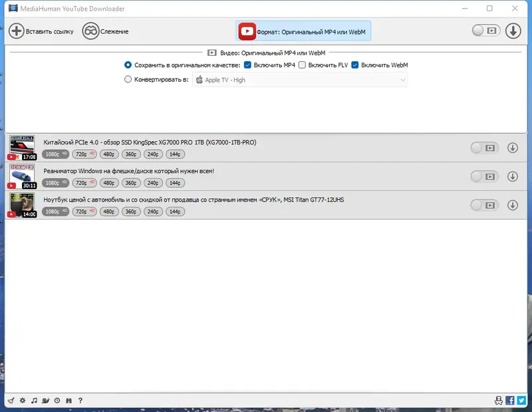
Task: Click the Вставить ссылку plus icon
Action: [x=16, y=31]
